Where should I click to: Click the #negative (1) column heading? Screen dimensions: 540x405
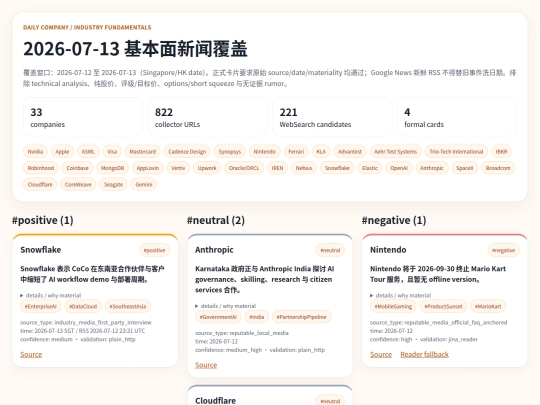(x=394, y=220)
